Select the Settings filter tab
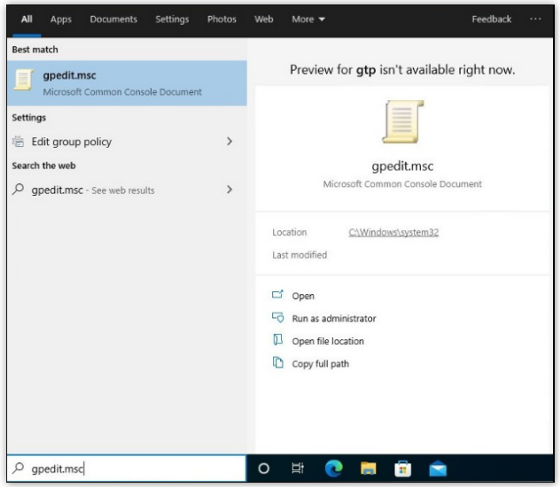The image size is (560, 487). point(172,19)
